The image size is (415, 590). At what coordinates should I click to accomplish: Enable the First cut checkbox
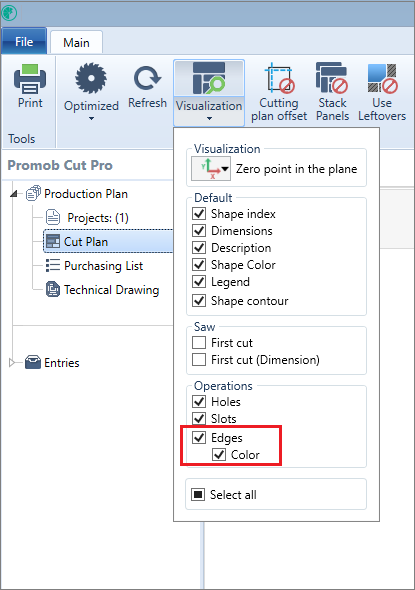pyautogui.click(x=199, y=343)
